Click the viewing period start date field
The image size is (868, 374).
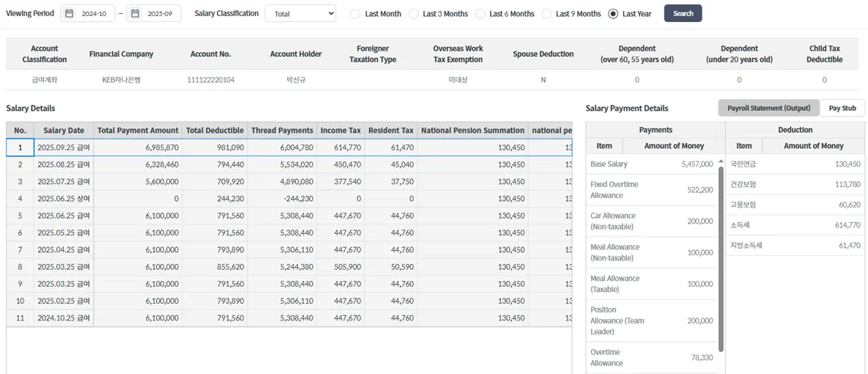(x=94, y=14)
